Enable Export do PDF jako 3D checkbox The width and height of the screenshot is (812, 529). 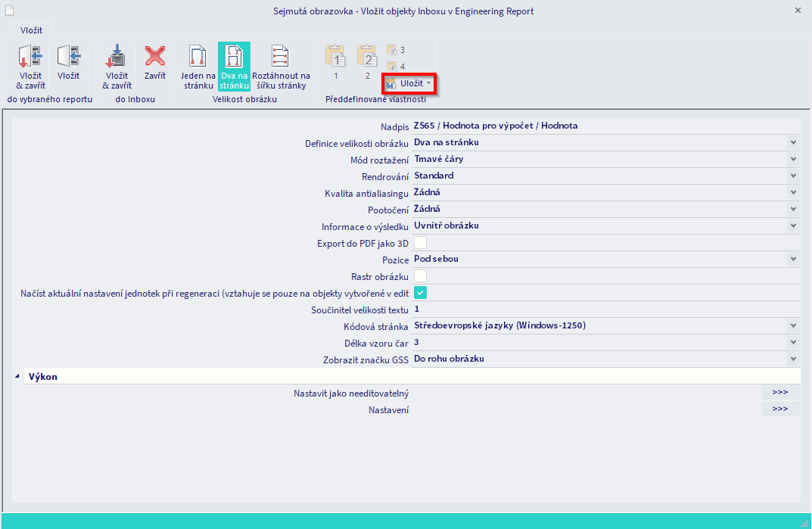[x=420, y=243]
